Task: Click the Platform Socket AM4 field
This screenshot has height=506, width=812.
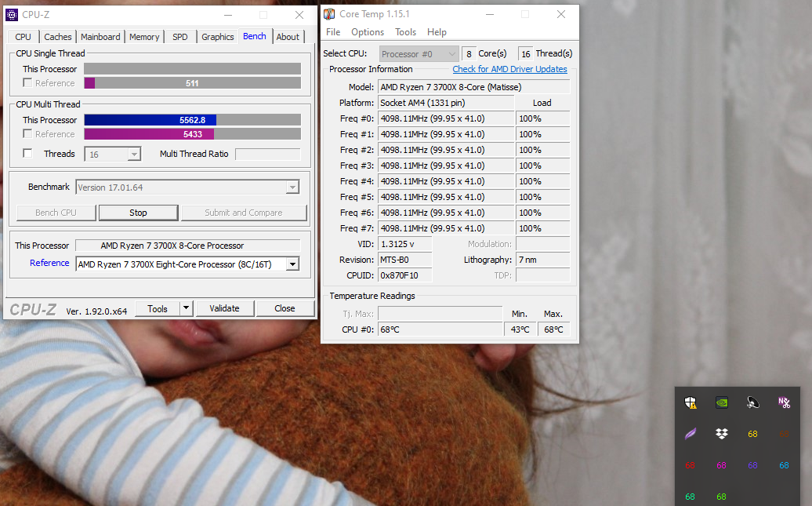Action: [446, 103]
